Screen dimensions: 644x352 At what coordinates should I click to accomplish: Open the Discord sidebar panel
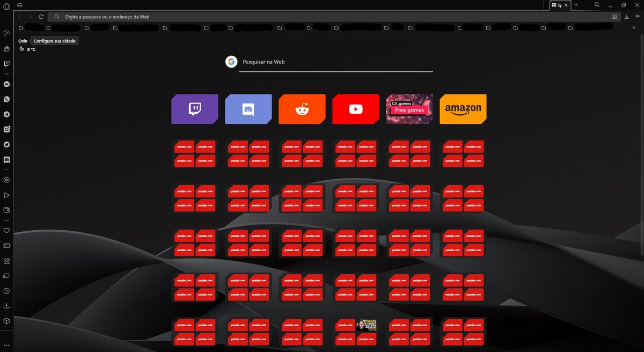6,159
